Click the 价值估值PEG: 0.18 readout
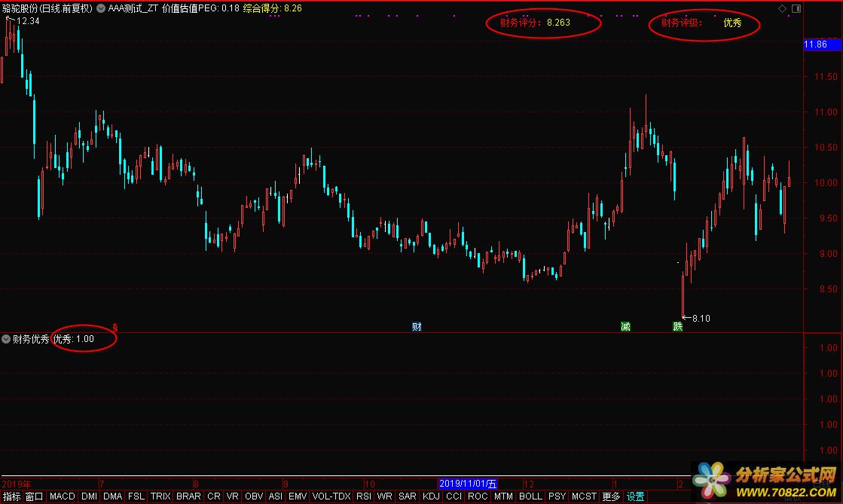The image size is (843, 504). (x=200, y=8)
